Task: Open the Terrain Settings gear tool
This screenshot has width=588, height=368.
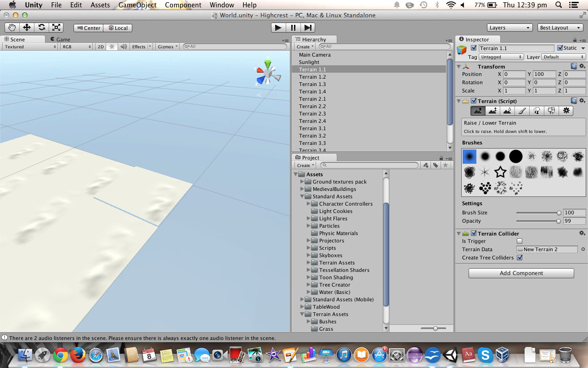Action: (x=566, y=110)
